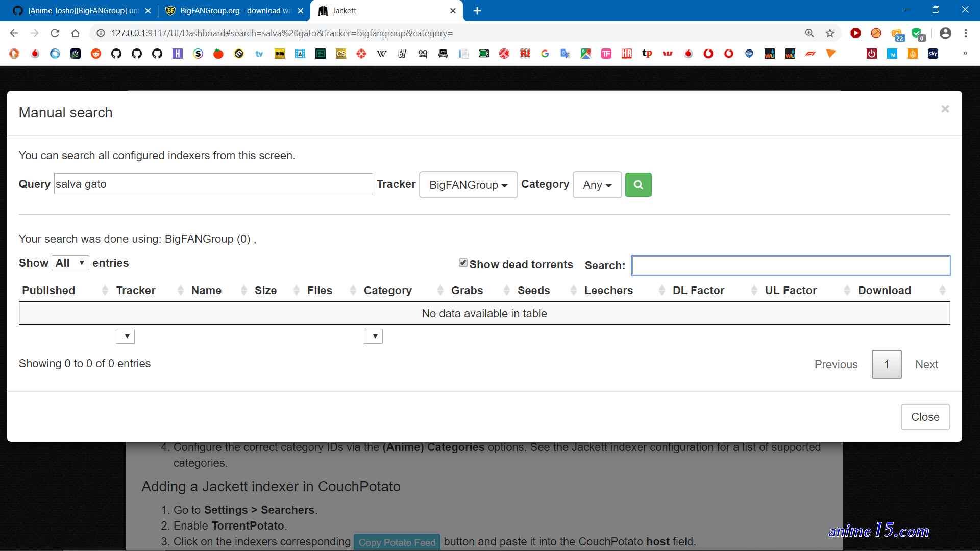Open a new browser tab
Viewport: 980px width, 551px height.
[x=477, y=11]
